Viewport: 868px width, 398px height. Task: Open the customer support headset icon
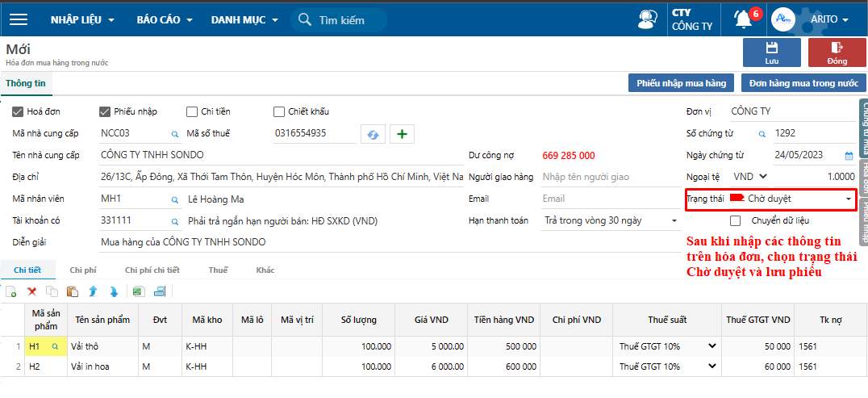click(x=647, y=19)
